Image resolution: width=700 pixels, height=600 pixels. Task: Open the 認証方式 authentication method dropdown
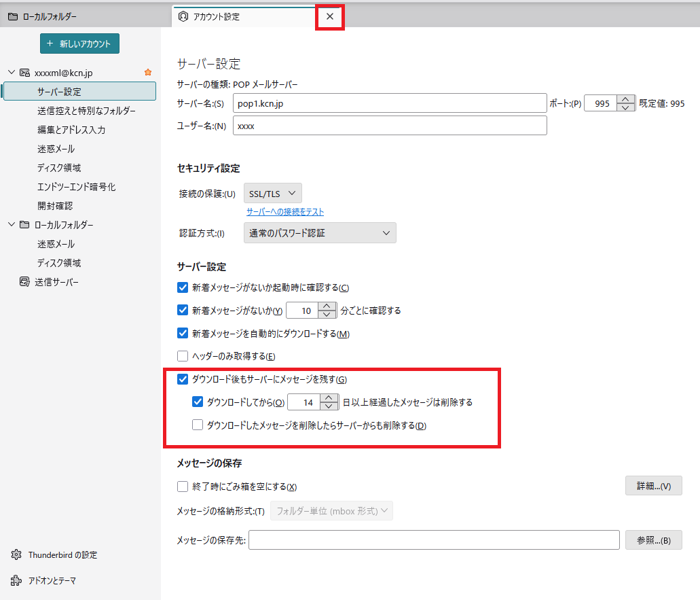pyautogui.click(x=320, y=233)
